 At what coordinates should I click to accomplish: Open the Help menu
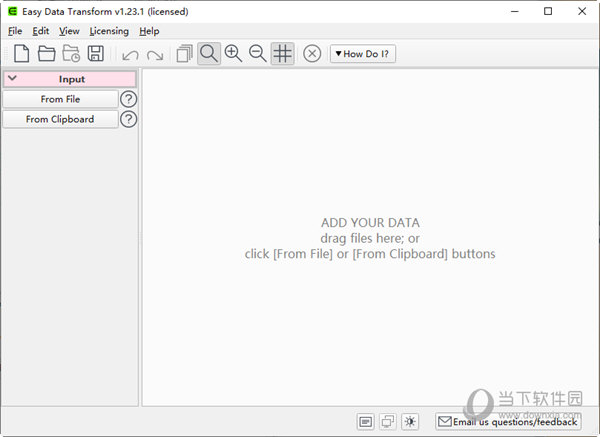click(x=149, y=31)
